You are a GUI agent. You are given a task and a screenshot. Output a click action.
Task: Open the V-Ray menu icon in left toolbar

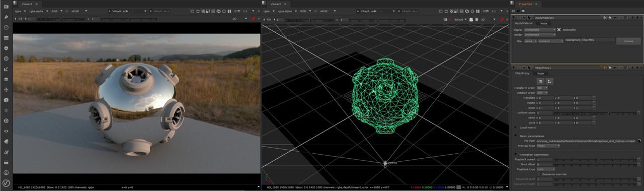click(6, 182)
